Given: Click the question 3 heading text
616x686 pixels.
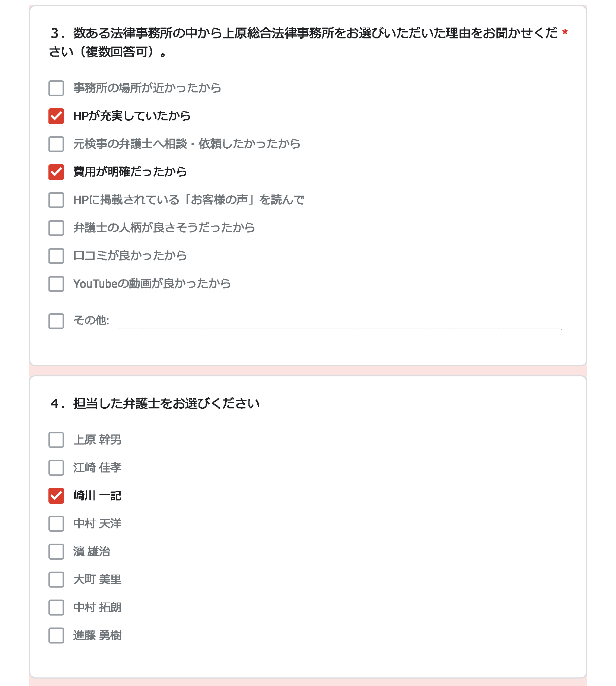Looking at the screenshot, I should (304, 42).
